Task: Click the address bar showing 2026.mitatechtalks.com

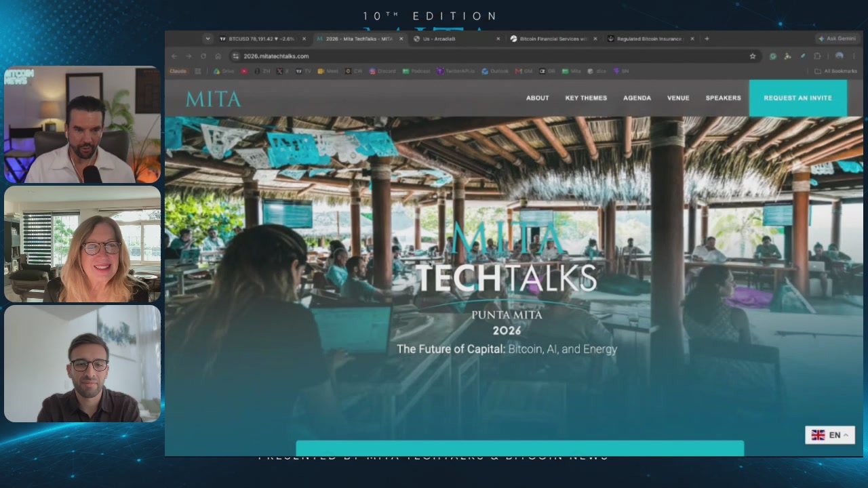Action: [488, 56]
